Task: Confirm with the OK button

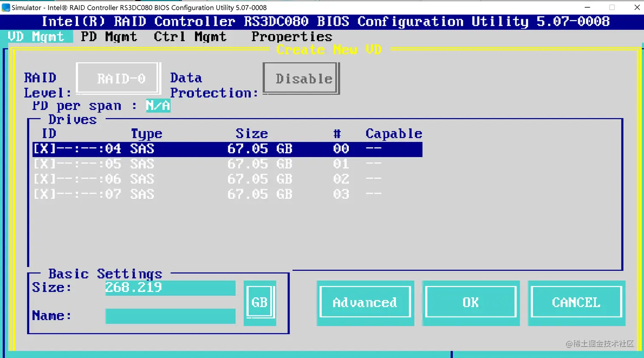Action: (471, 303)
